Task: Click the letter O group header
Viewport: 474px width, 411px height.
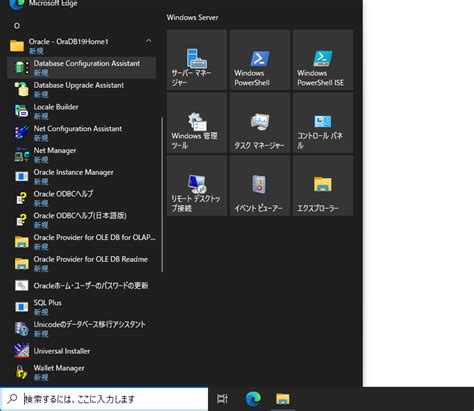Action: pyautogui.click(x=17, y=26)
